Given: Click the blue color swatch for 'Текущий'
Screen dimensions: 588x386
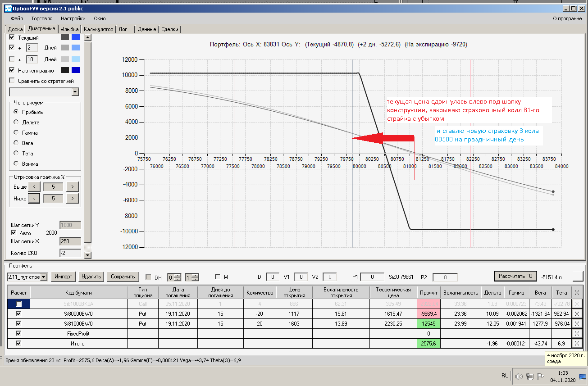Looking at the screenshot, I should click(x=76, y=37).
